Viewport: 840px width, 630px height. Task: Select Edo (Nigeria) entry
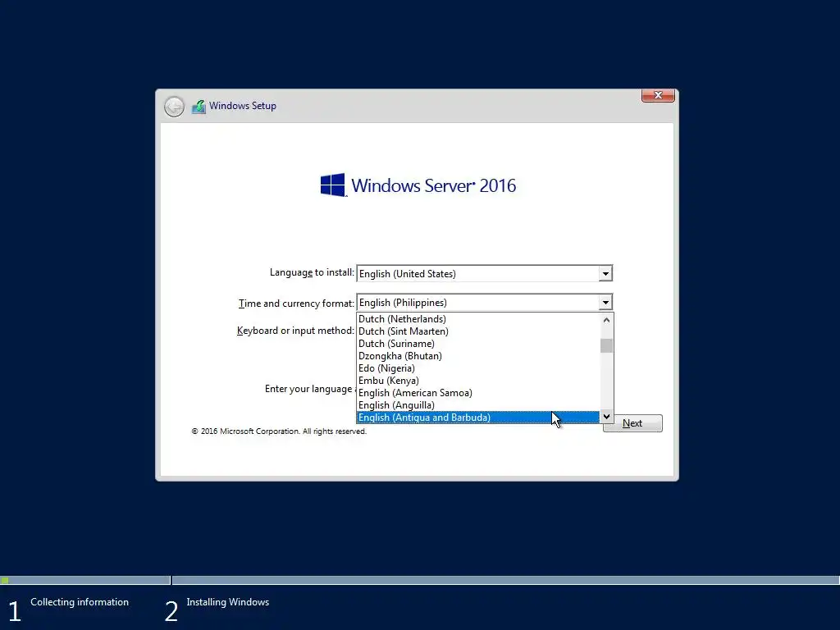click(x=478, y=368)
